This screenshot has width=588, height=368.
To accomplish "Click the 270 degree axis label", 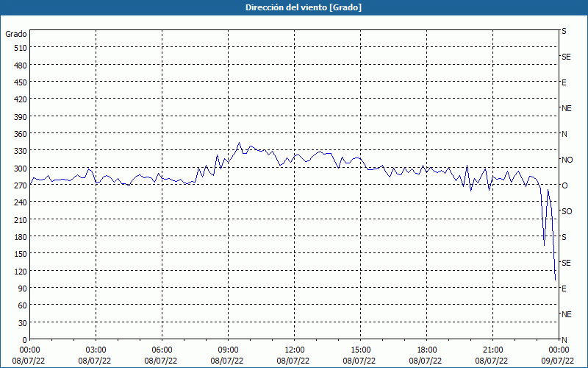I will click(21, 185).
